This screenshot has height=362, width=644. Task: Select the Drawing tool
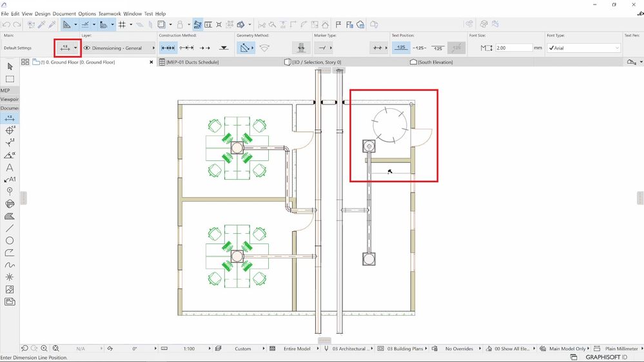pyautogui.click(x=10, y=301)
